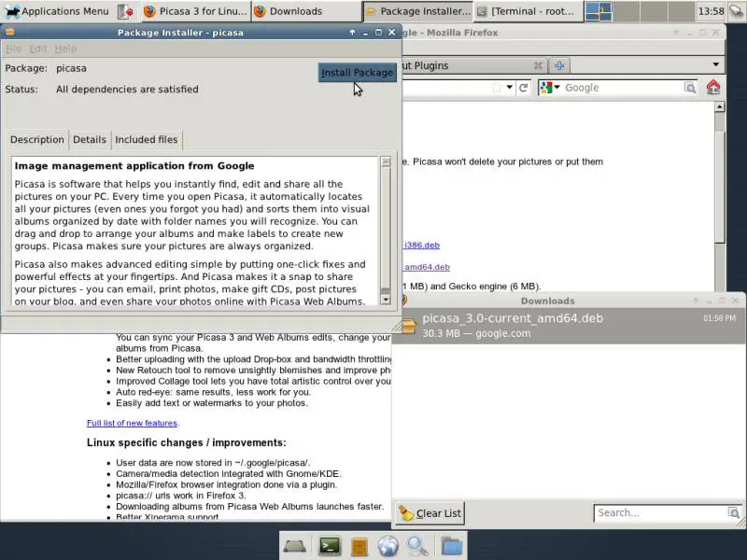Open the Edit menu in Package Installer

pos(38,49)
